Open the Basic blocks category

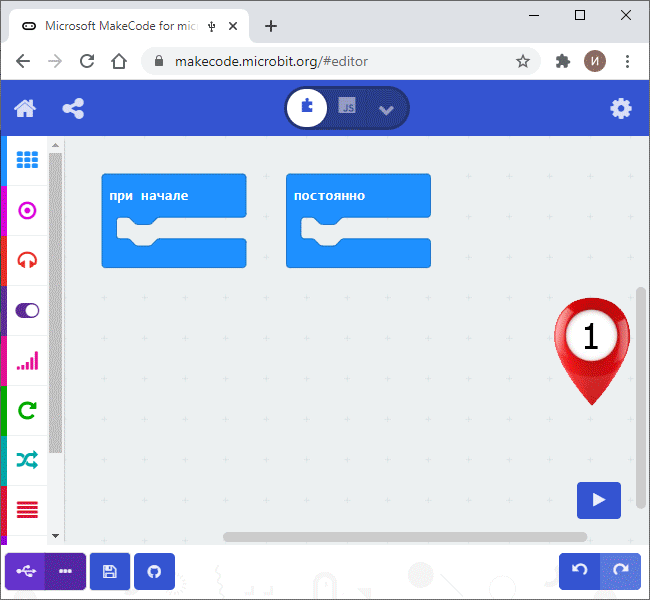(27, 160)
